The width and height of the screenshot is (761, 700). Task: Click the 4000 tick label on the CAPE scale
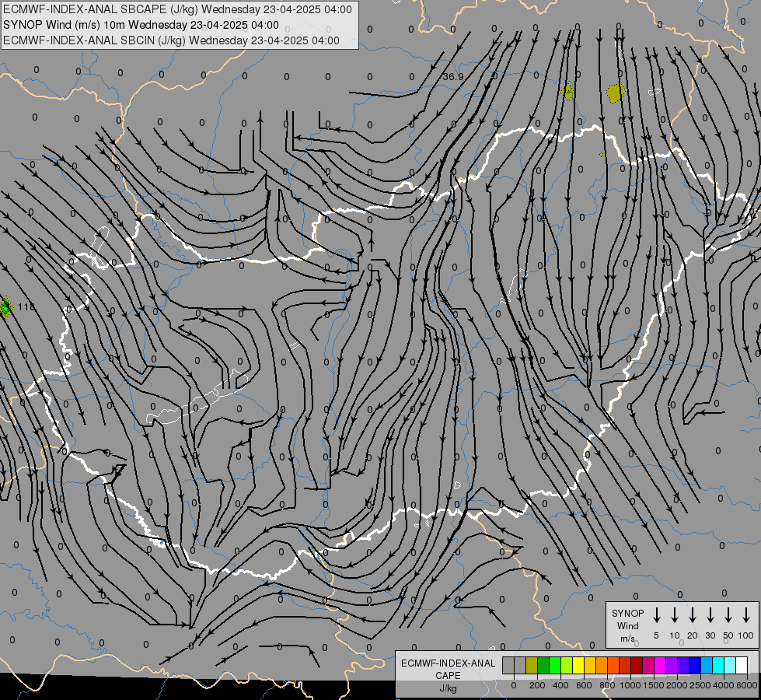(x=724, y=685)
